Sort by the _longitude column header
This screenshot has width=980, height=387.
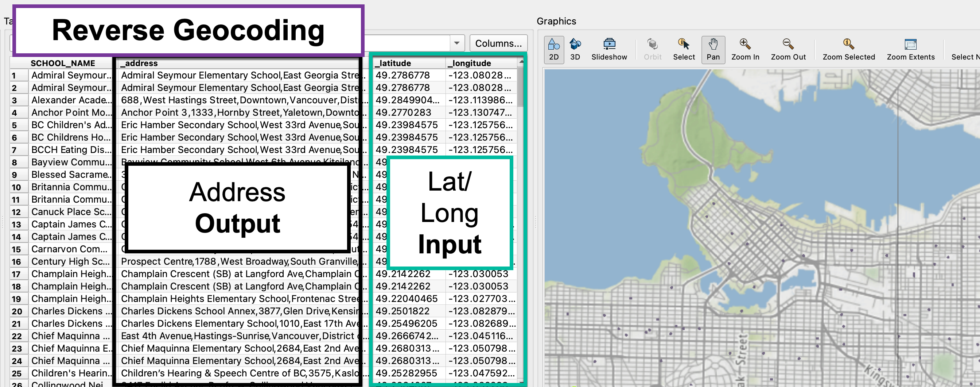click(470, 63)
